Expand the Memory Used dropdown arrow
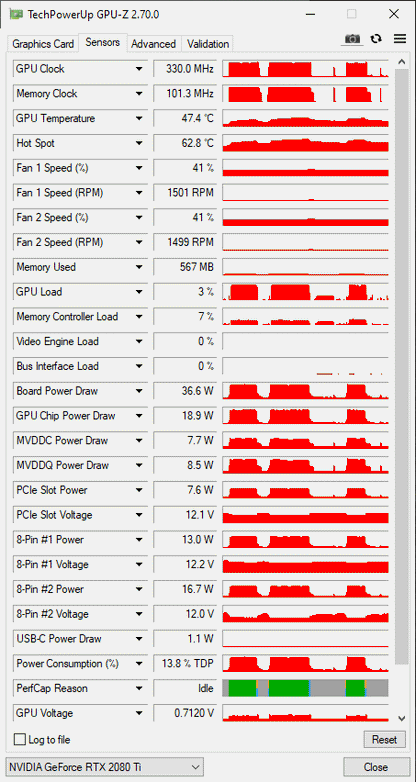Image resolution: width=416 pixels, height=782 pixels. (139, 267)
